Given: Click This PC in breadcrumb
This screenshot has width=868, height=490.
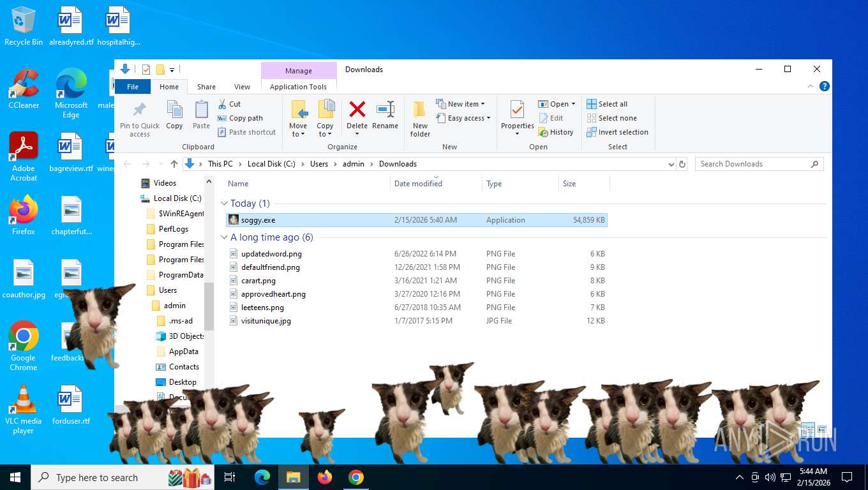Looking at the screenshot, I should click(x=220, y=164).
